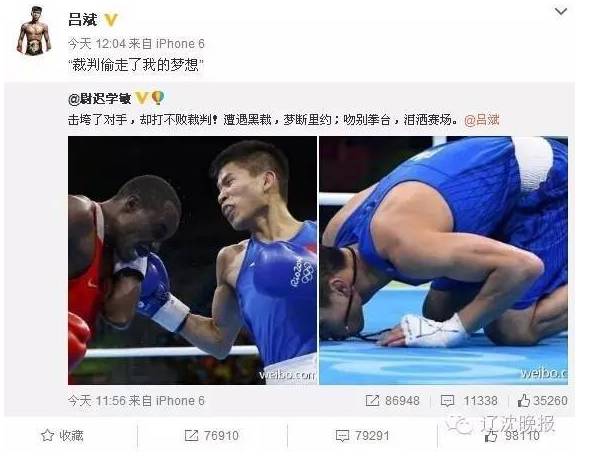Favorite the post with the 收藏 star
The image size is (591, 458).
pos(62,436)
